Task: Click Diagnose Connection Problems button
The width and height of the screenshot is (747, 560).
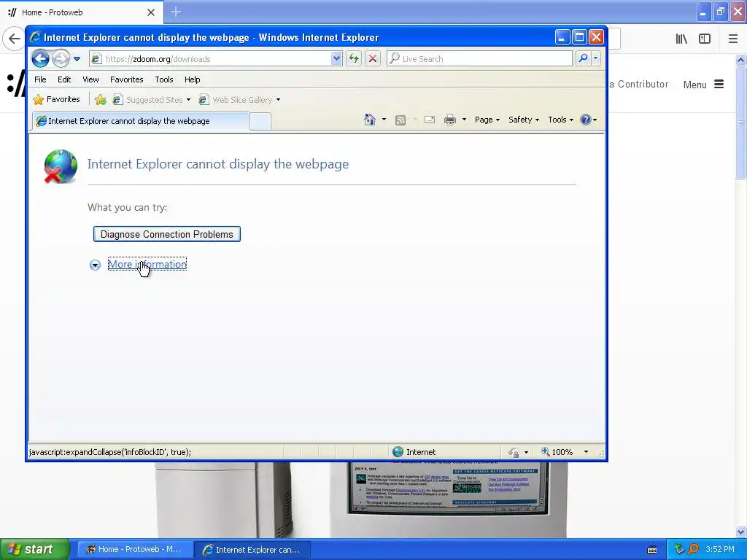Action: click(167, 234)
